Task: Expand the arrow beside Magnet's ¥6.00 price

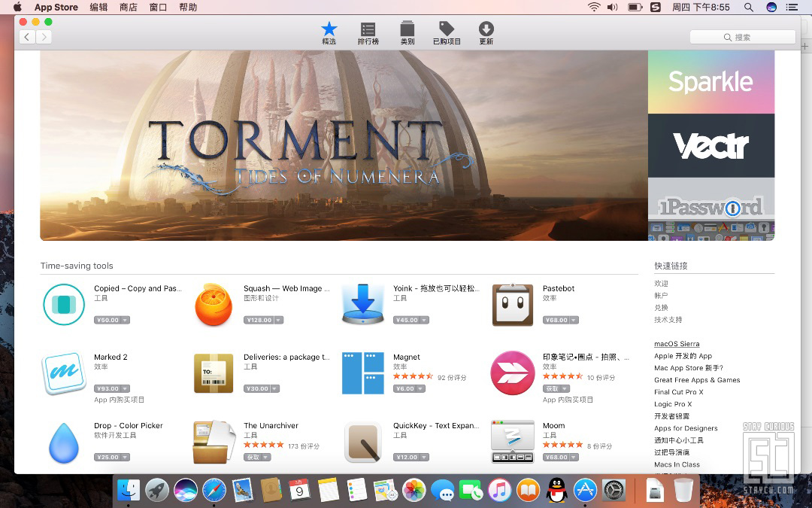Action: point(420,389)
